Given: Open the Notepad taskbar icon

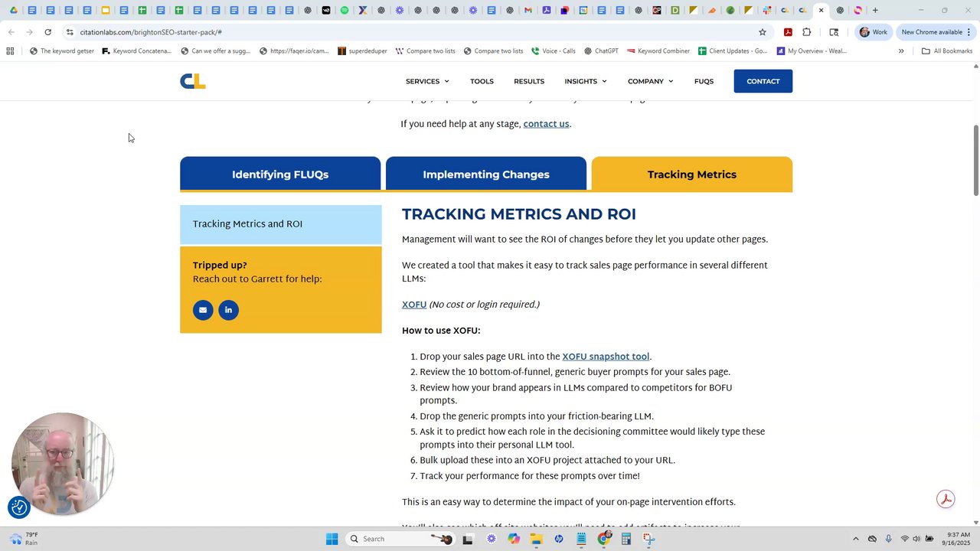Looking at the screenshot, I should click(x=582, y=539).
